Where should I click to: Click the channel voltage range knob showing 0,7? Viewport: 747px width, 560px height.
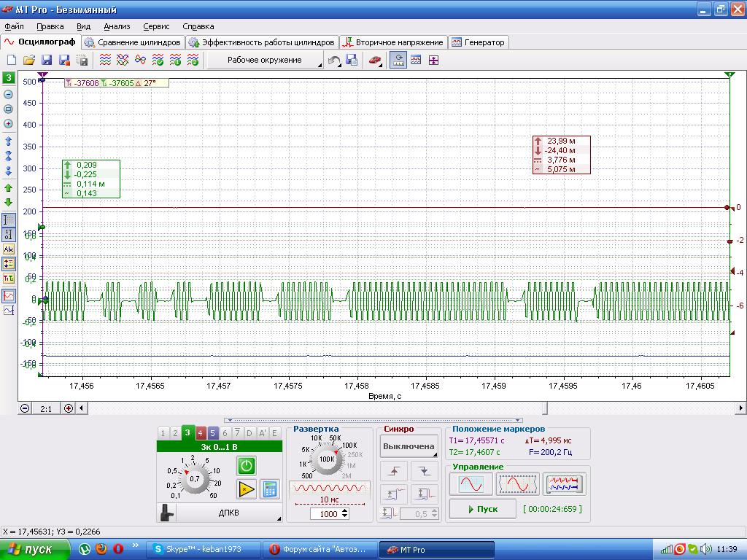pyautogui.click(x=194, y=478)
